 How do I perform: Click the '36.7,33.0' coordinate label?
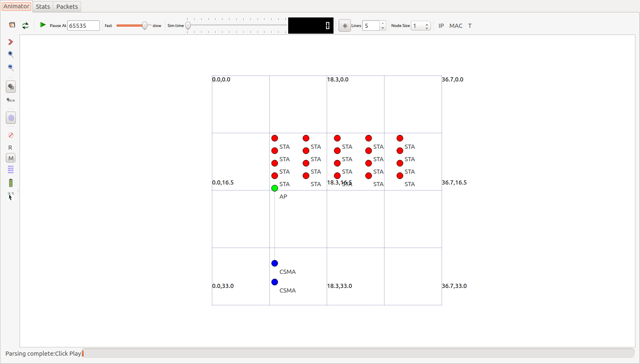click(454, 286)
